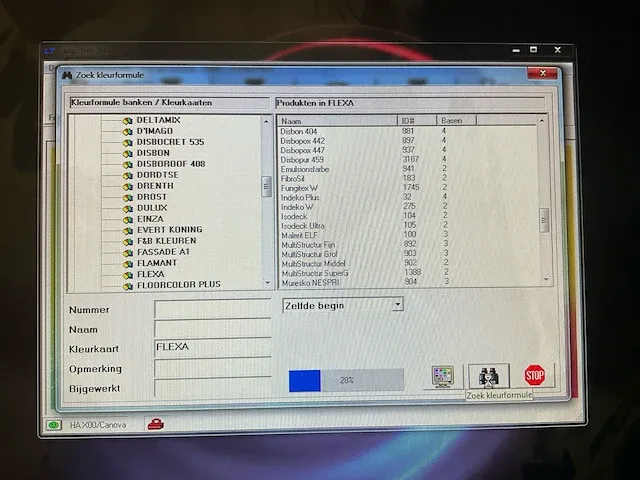The height and width of the screenshot is (480, 640).
Task: Click HA.X00/Canova status bar text
Action: click(98, 425)
